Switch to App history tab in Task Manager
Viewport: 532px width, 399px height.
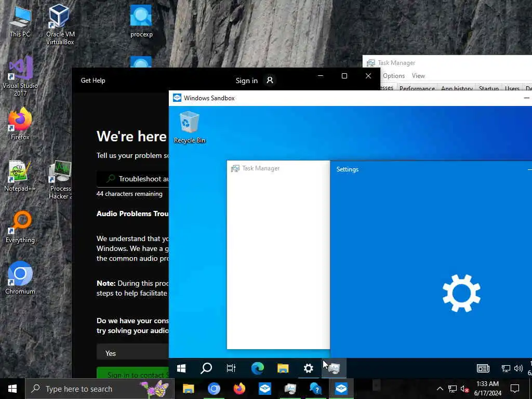[457, 88]
